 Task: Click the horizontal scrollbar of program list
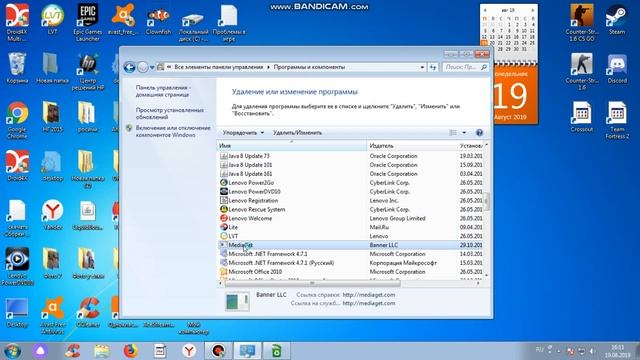click(312, 283)
